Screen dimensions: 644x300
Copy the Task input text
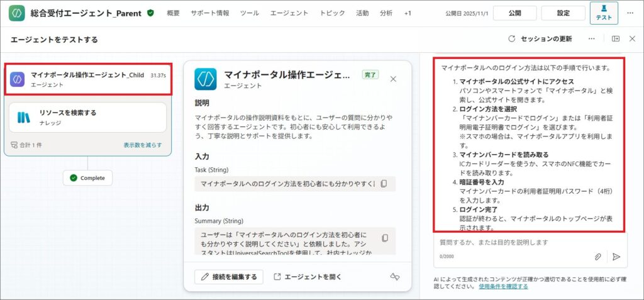coord(384,184)
